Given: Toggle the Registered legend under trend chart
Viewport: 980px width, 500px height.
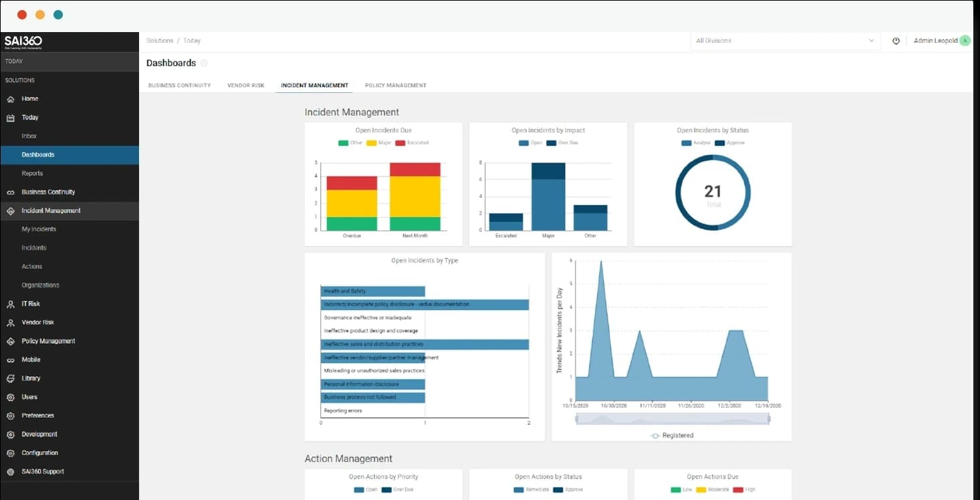Looking at the screenshot, I should [x=672, y=436].
